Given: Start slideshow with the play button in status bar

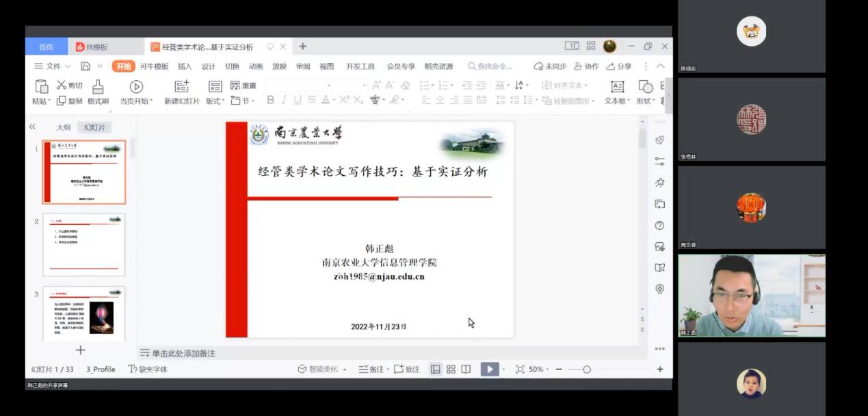Looking at the screenshot, I should click(489, 369).
